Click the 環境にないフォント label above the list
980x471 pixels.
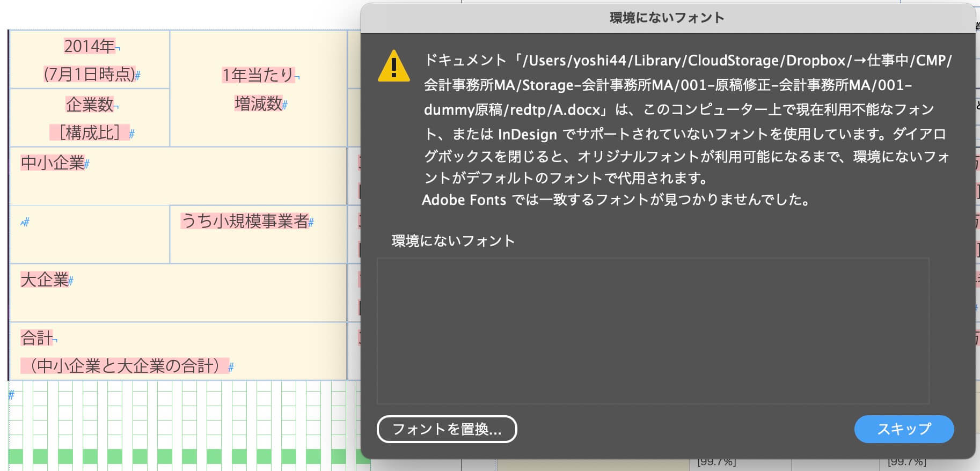pos(453,241)
